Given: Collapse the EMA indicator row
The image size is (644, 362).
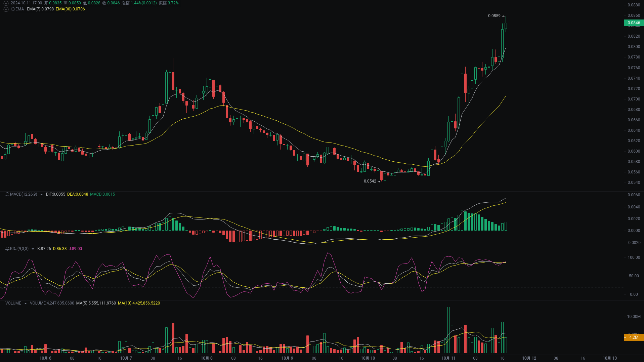Looking at the screenshot, I should click(5, 9).
